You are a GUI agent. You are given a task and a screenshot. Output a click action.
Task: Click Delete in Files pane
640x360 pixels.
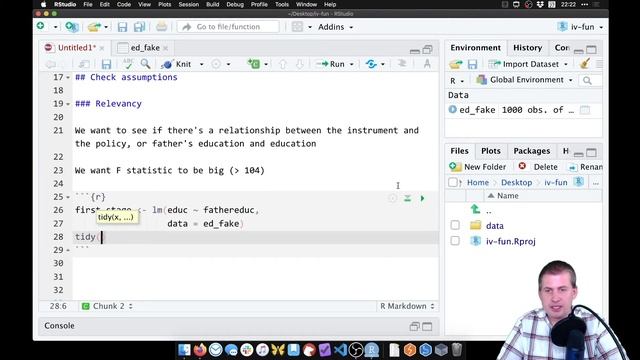tap(538, 167)
